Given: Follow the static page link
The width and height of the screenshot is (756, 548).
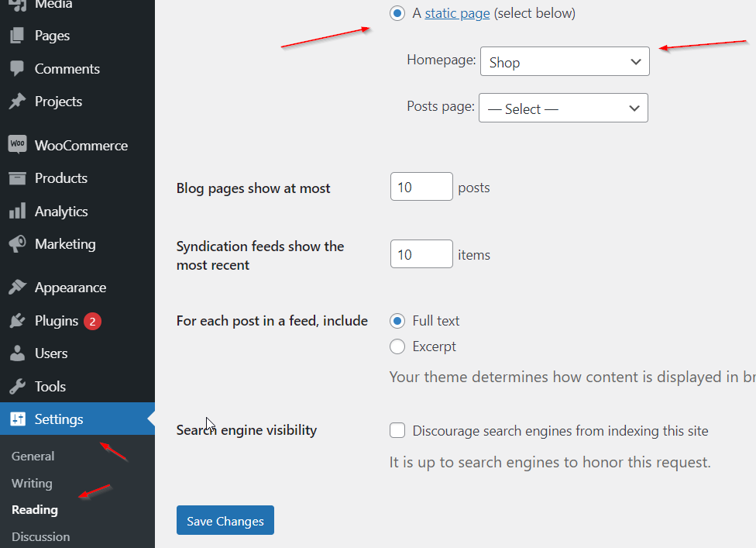Looking at the screenshot, I should point(457,13).
